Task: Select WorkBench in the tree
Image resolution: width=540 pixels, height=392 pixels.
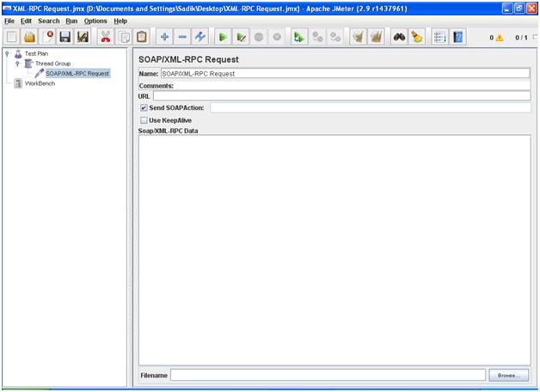Action: pyautogui.click(x=40, y=83)
